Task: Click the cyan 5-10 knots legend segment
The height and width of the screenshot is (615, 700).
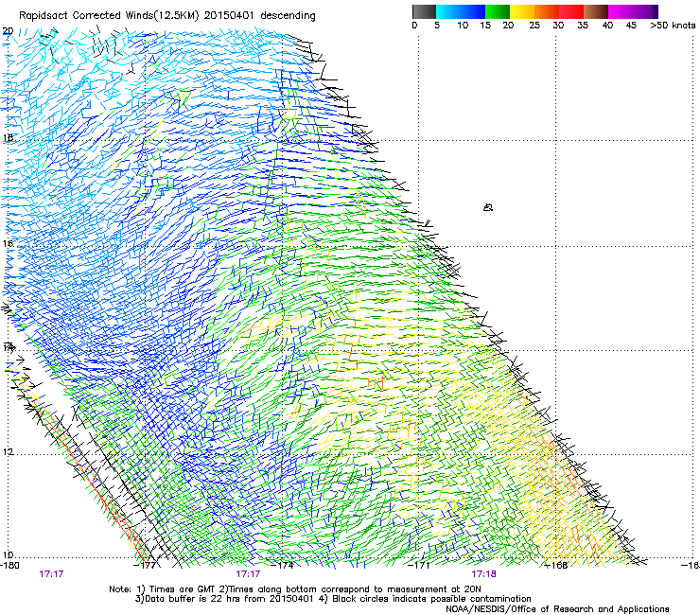Action: (x=448, y=11)
